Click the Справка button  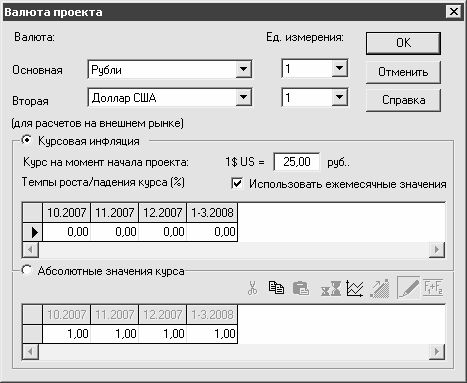click(x=403, y=100)
